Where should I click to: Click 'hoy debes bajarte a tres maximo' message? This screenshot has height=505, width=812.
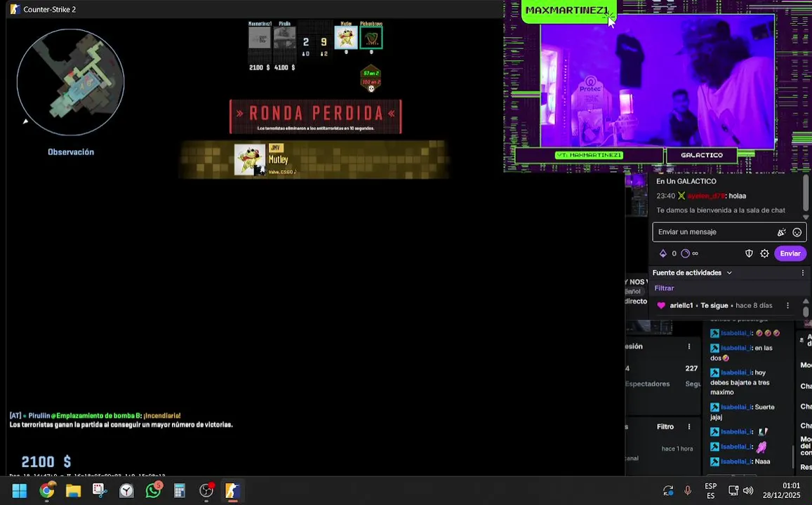(x=740, y=382)
